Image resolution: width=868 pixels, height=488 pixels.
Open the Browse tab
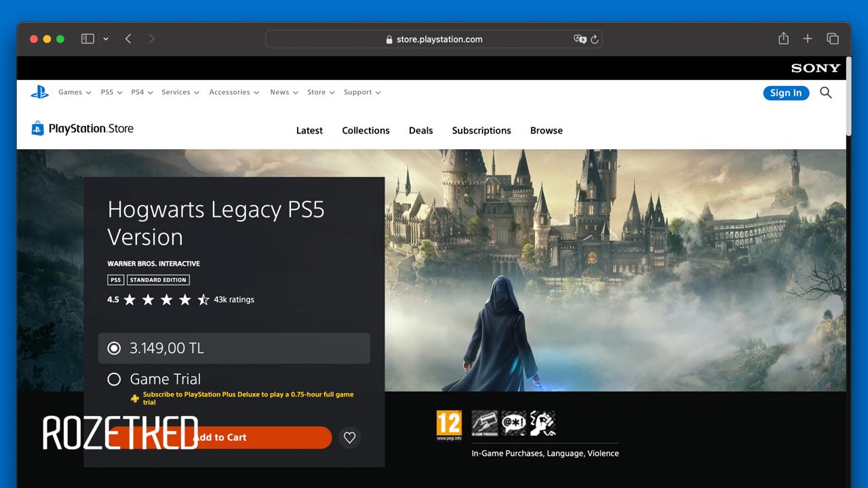(547, 130)
